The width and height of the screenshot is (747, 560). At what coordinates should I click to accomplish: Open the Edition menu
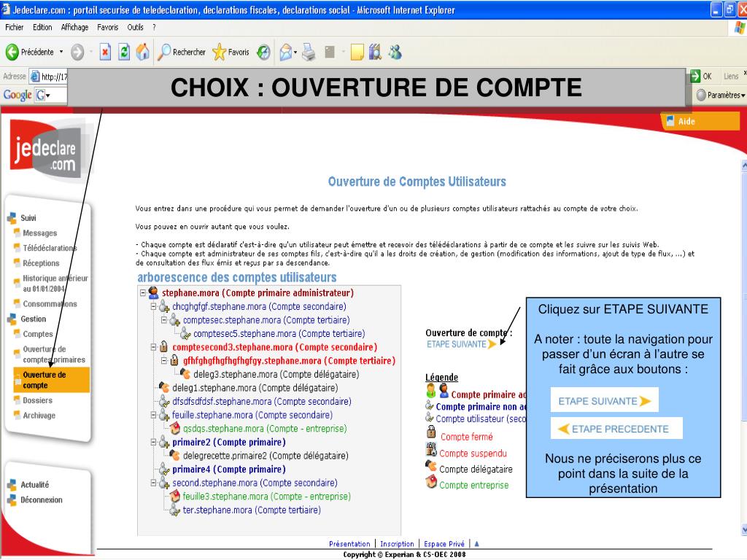pos(42,28)
